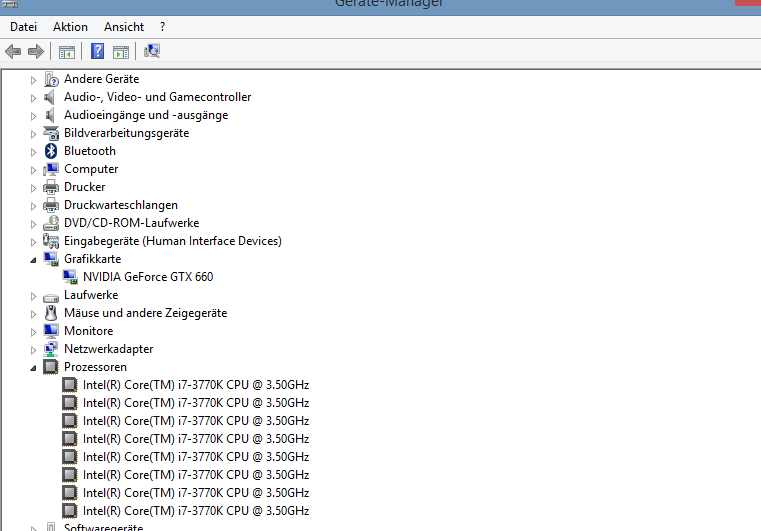Select the Andere Geräte label

coord(101,79)
